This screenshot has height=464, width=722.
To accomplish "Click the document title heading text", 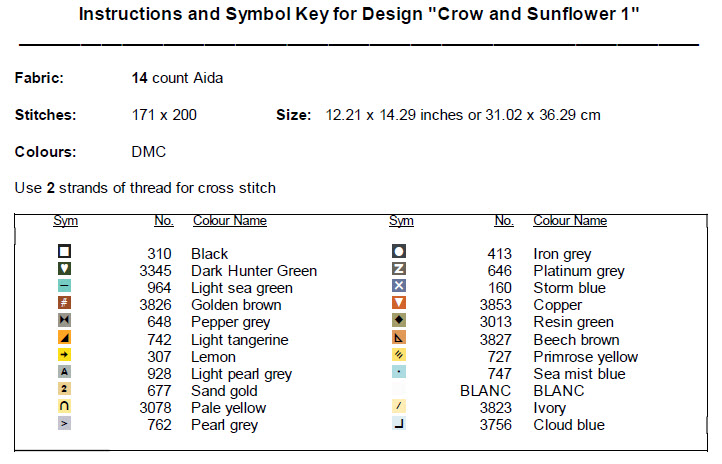I will pos(359,16).
